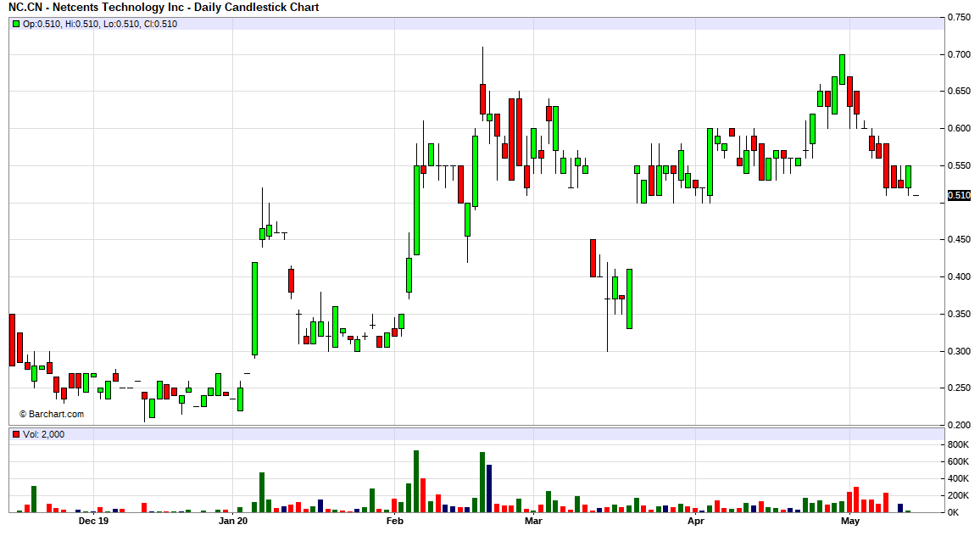
Task: Click the Op:0.510 Hi:0.510 OHLC readout
Action: point(100,24)
